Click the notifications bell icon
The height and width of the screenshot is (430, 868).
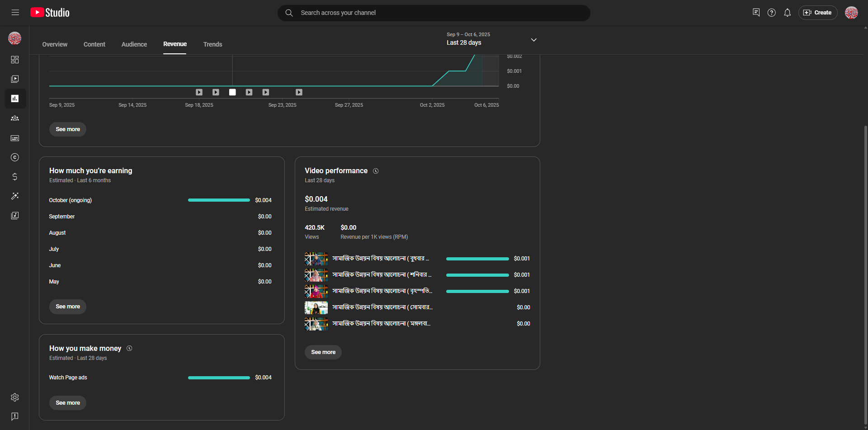787,13
